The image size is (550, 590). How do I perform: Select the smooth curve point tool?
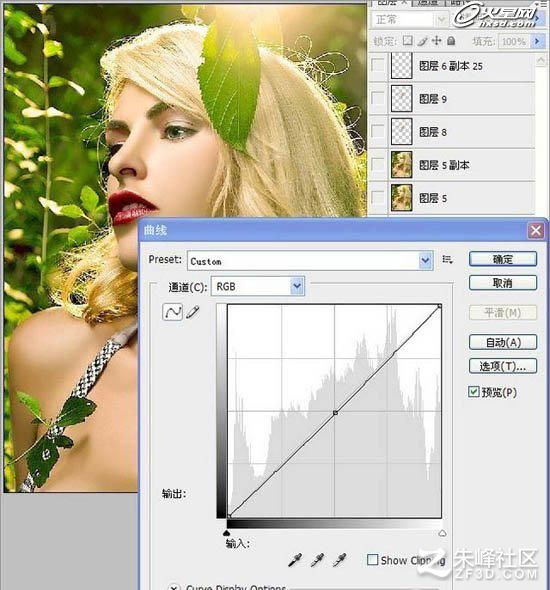172,312
